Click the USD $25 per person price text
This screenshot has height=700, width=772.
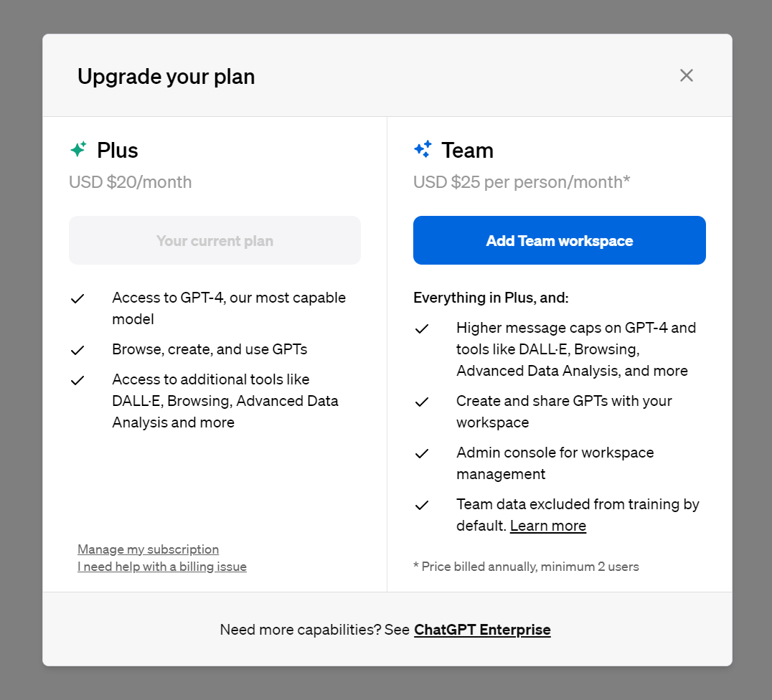(522, 182)
